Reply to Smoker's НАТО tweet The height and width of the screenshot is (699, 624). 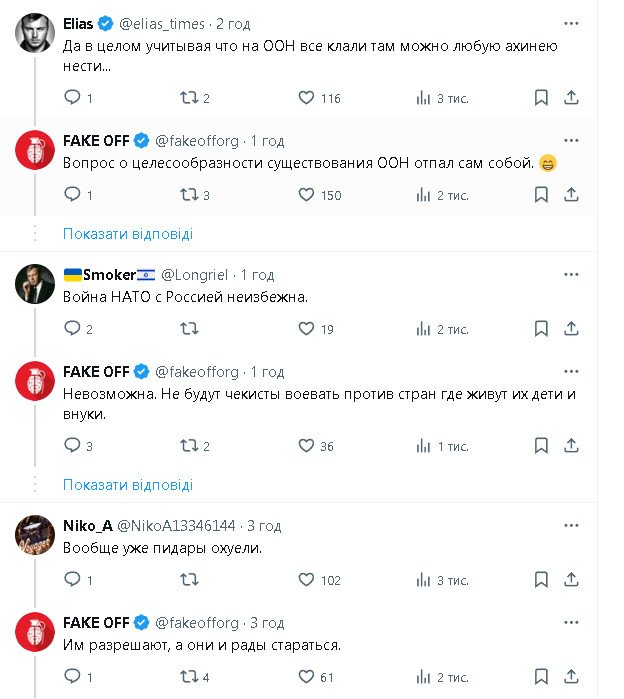pyautogui.click(x=72, y=329)
